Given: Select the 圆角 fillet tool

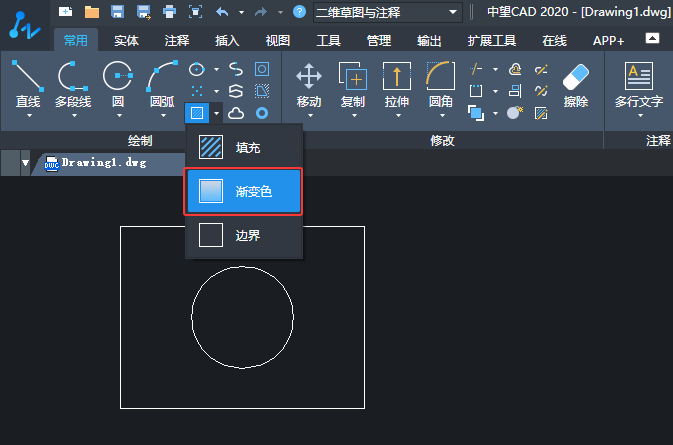Looking at the screenshot, I should pyautogui.click(x=441, y=85).
